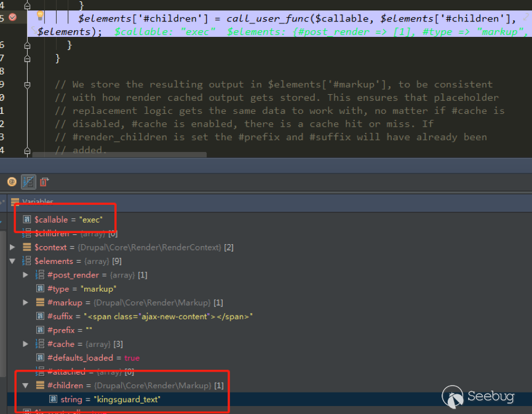Click the object icon beside $context

coord(27,247)
